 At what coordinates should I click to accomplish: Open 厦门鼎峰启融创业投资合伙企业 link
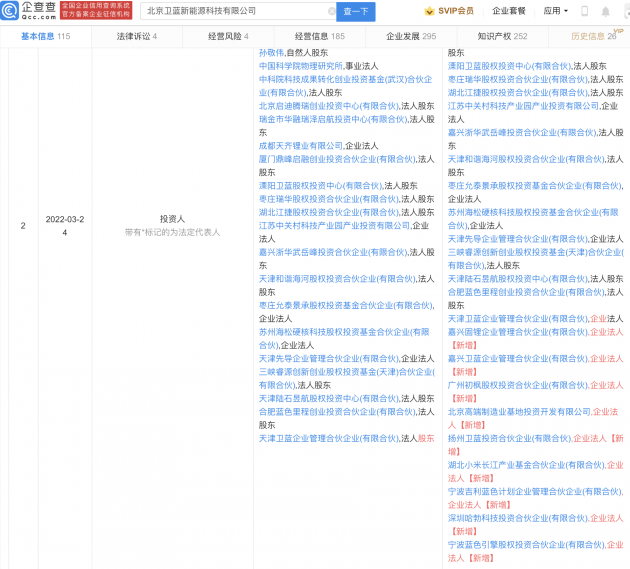pyautogui.click(x=337, y=159)
